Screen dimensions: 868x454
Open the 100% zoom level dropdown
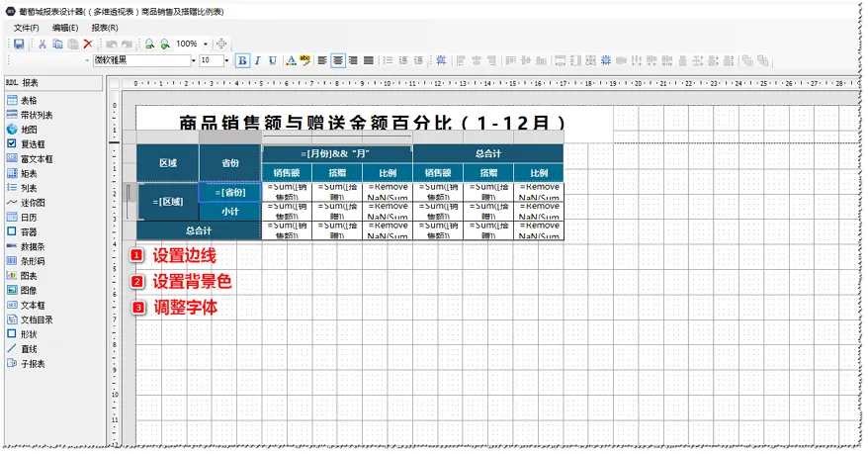point(206,45)
